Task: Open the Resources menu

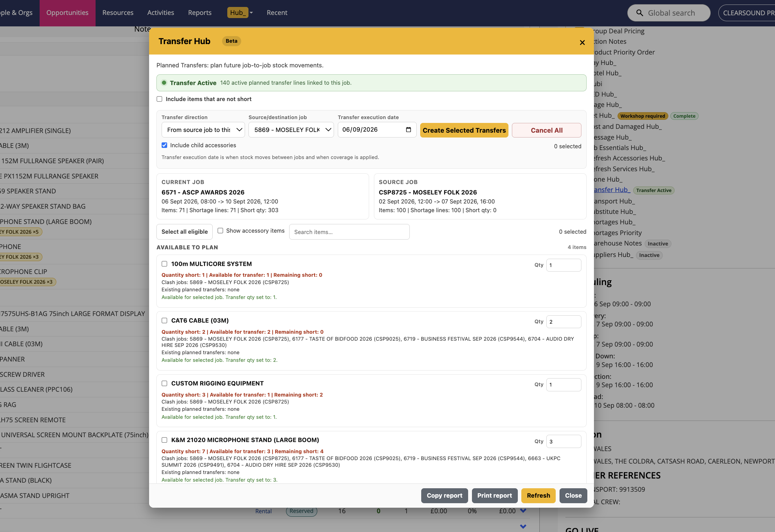Action: (x=118, y=13)
